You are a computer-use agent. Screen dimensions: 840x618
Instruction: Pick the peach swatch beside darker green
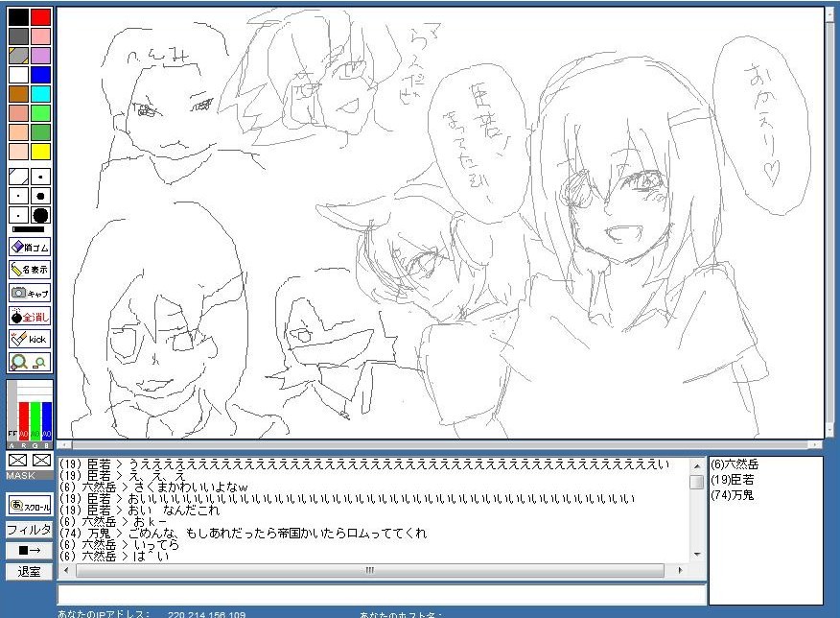point(19,132)
